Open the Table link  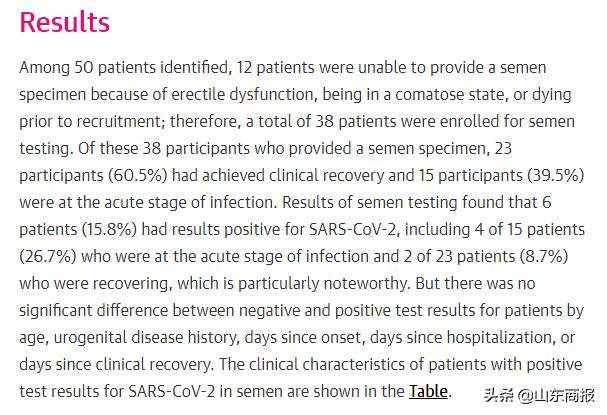click(428, 391)
